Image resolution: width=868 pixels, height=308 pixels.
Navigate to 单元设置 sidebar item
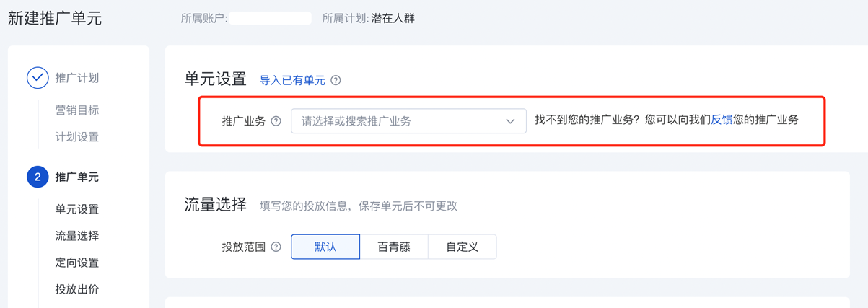pyautogui.click(x=77, y=209)
